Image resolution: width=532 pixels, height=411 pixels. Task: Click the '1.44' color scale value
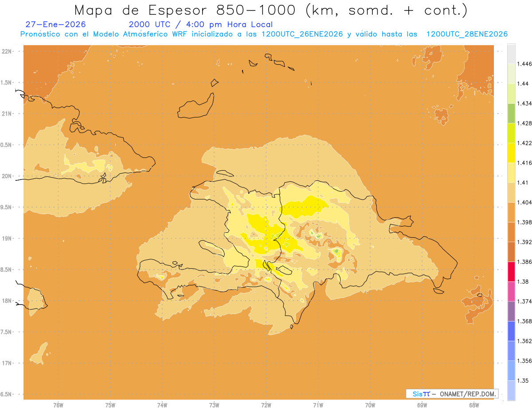524,83
